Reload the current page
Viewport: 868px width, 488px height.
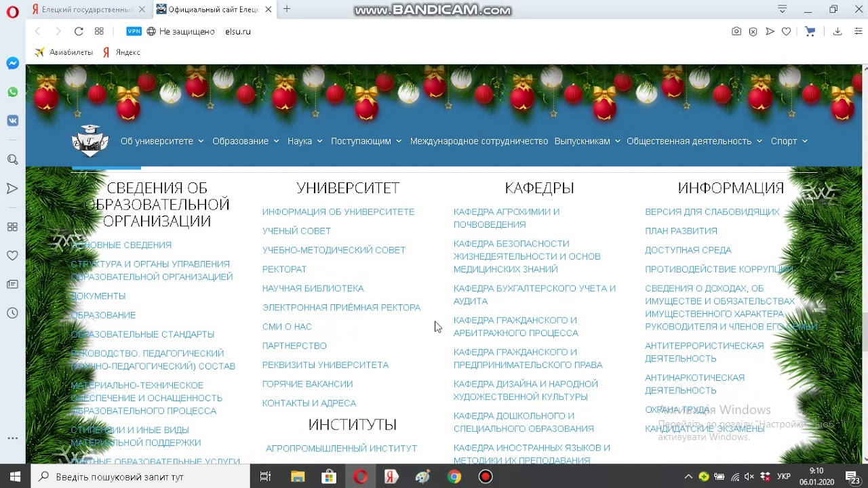pyautogui.click(x=79, y=31)
